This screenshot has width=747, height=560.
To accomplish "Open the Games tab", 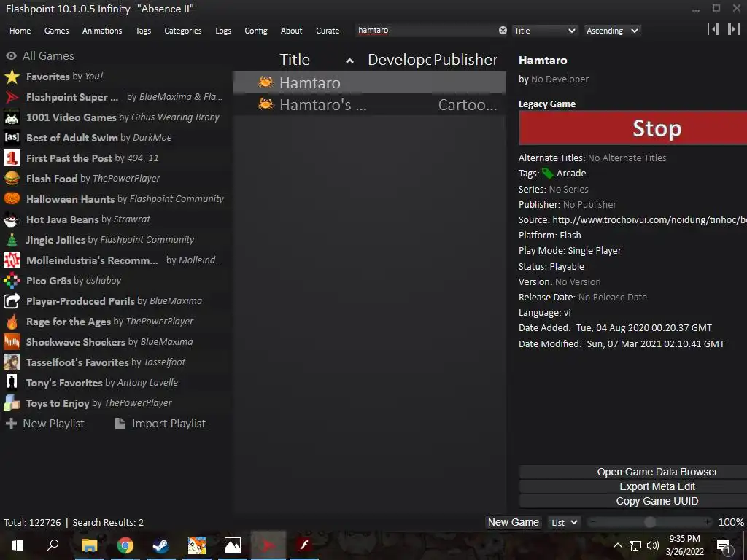I will click(56, 31).
